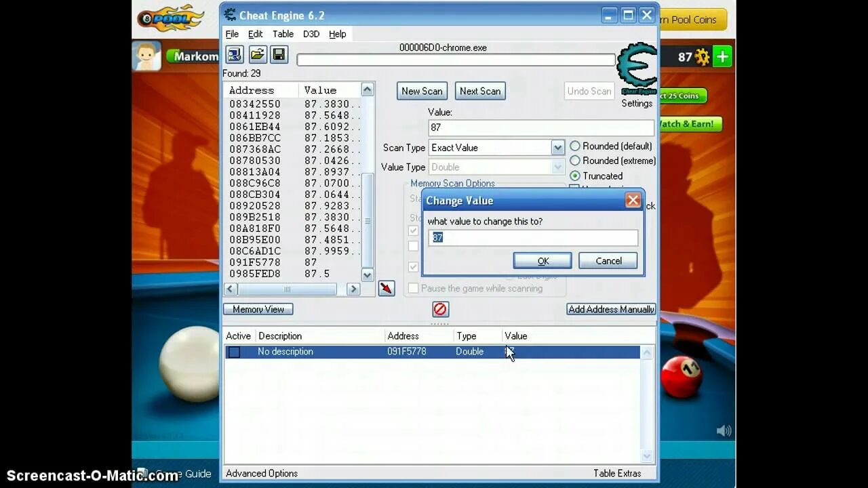Click the Settings label under logo
This screenshot has height=488, width=868.
pyautogui.click(x=637, y=104)
